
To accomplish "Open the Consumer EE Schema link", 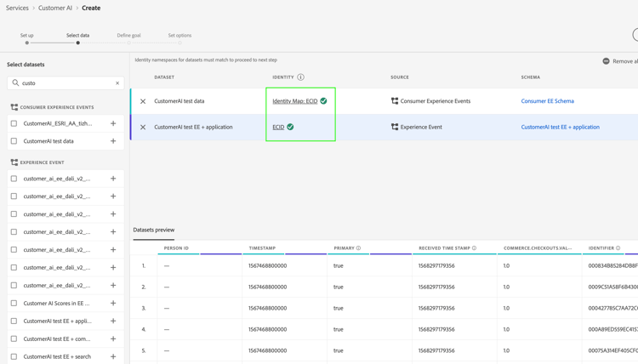I will pos(547,101).
